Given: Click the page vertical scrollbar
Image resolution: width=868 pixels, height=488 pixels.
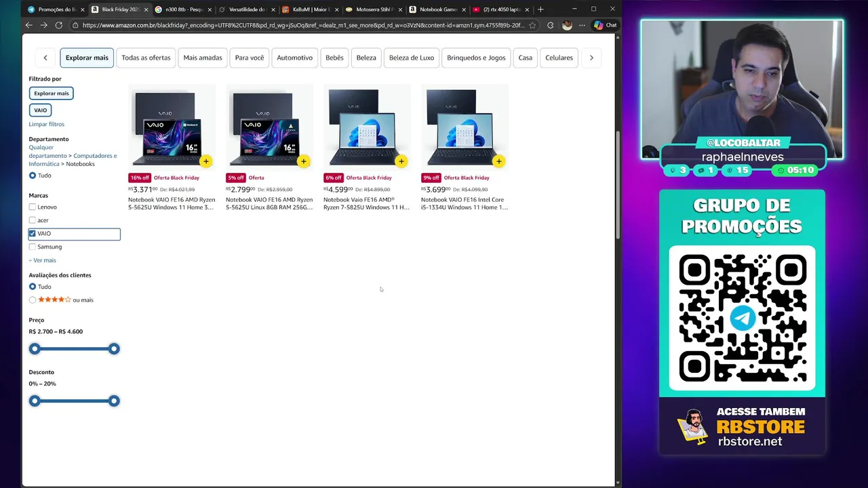Looking at the screenshot, I should coord(617,184).
